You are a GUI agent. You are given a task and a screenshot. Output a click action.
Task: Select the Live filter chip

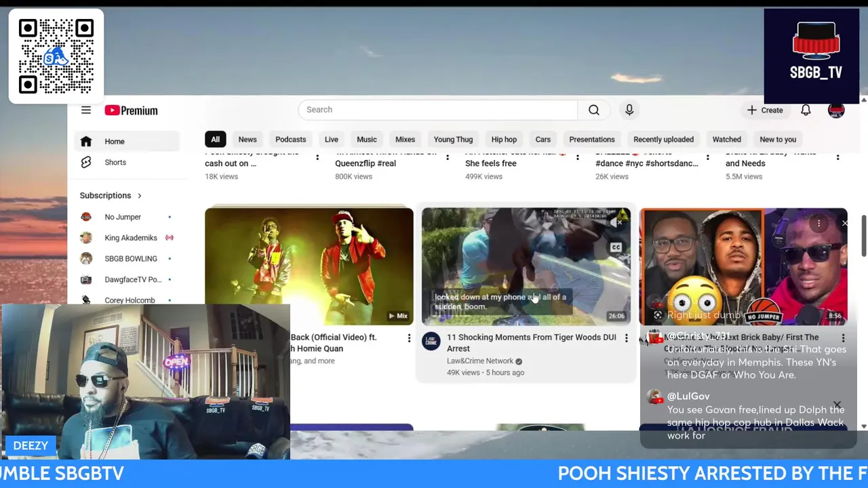point(332,140)
